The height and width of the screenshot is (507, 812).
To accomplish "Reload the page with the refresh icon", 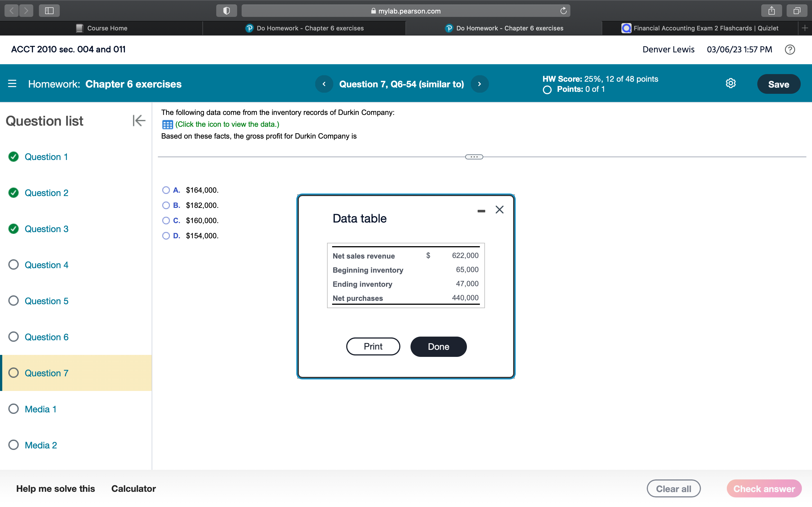I will tap(564, 10).
